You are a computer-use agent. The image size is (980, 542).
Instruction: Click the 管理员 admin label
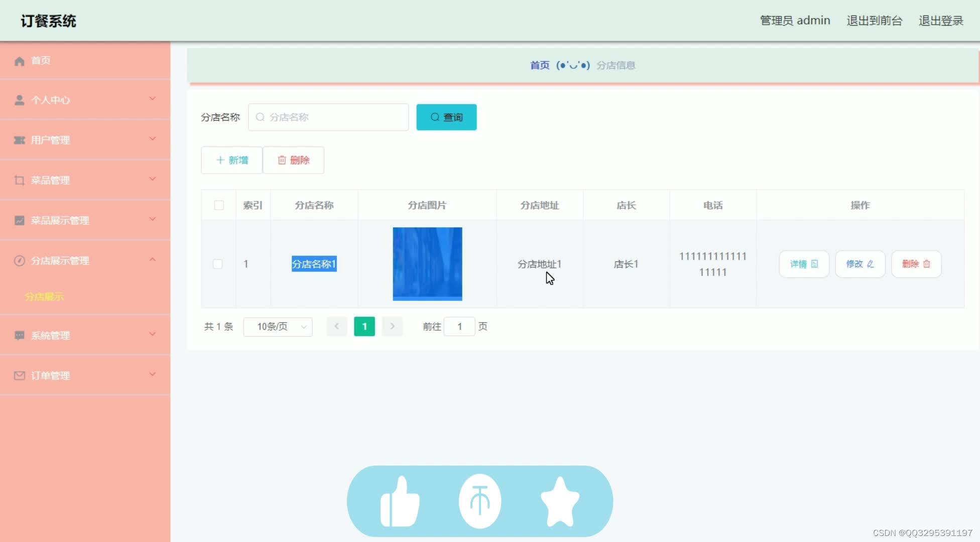[x=795, y=21]
